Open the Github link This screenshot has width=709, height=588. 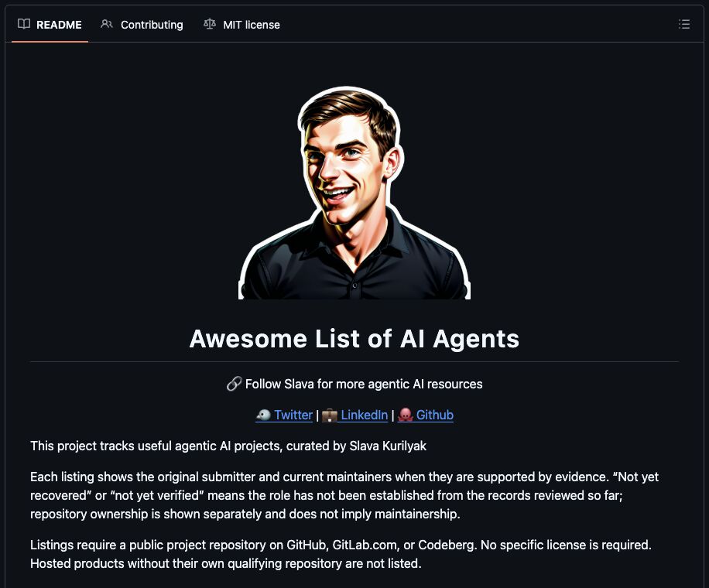click(426, 415)
